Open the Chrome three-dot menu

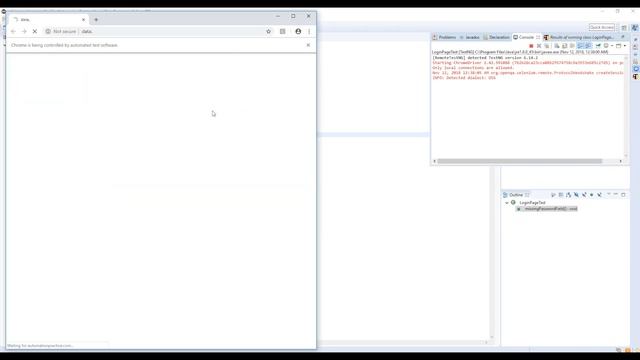pos(309,31)
